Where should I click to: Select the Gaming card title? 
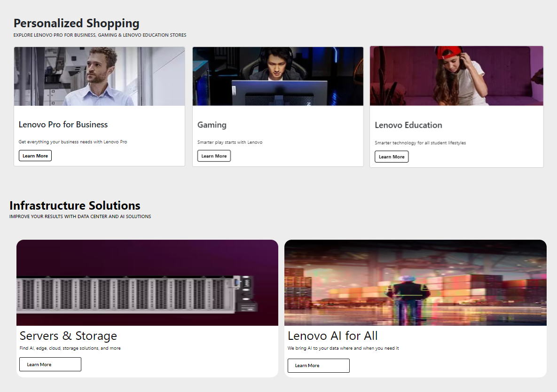(212, 125)
